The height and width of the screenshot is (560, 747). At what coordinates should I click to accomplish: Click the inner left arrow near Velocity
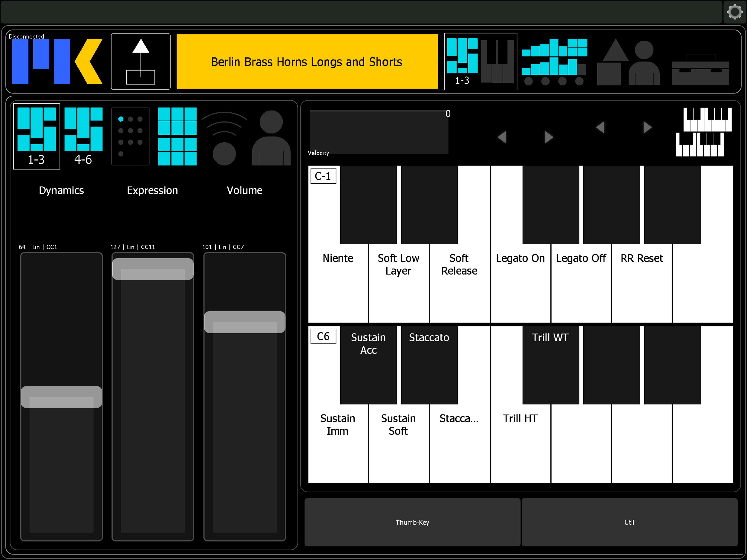click(501, 137)
